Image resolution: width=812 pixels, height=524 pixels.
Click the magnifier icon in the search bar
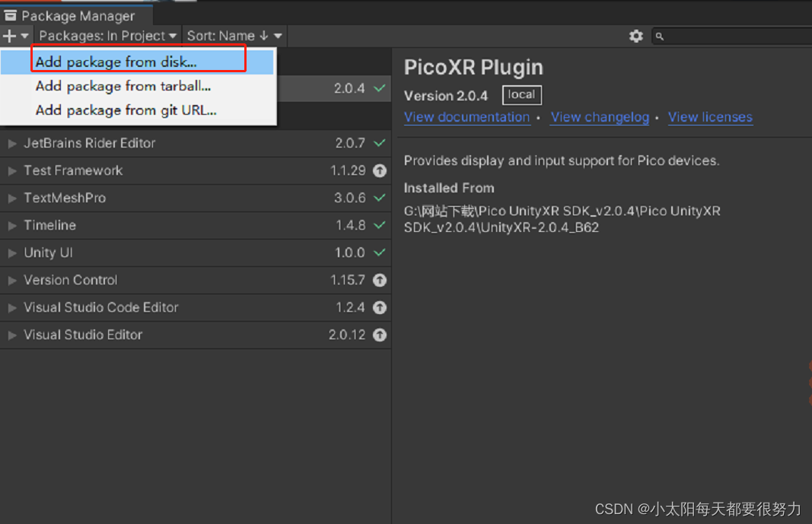pos(659,35)
